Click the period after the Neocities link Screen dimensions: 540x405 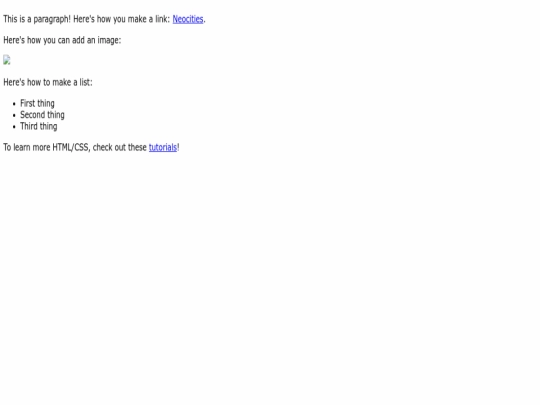coord(204,21)
